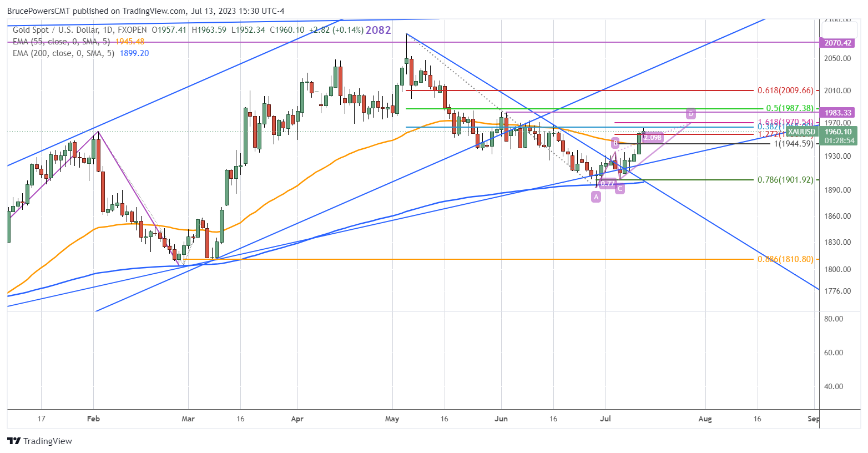Click the 1800.00 price axis tick
The height and width of the screenshot is (453, 868).
pyautogui.click(x=837, y=269)
